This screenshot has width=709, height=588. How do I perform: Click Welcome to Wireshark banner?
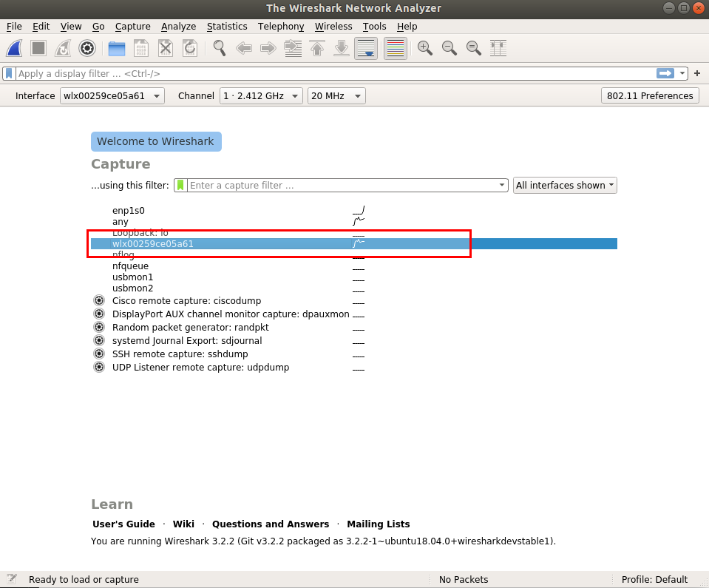point(156,141)
